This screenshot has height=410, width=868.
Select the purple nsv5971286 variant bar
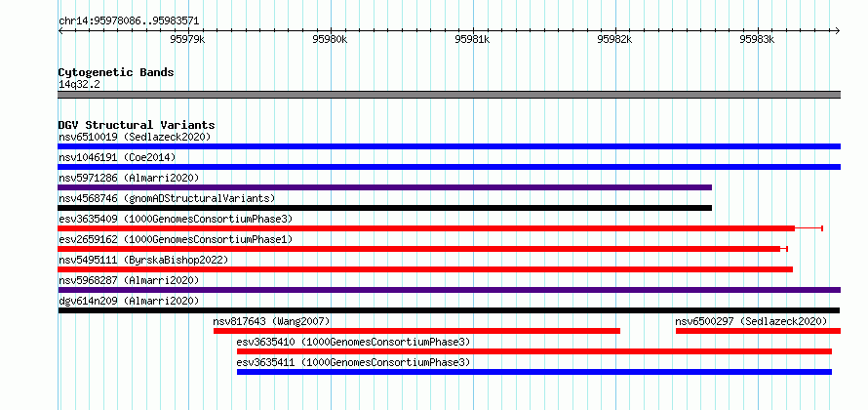click(x=384, y=187)
